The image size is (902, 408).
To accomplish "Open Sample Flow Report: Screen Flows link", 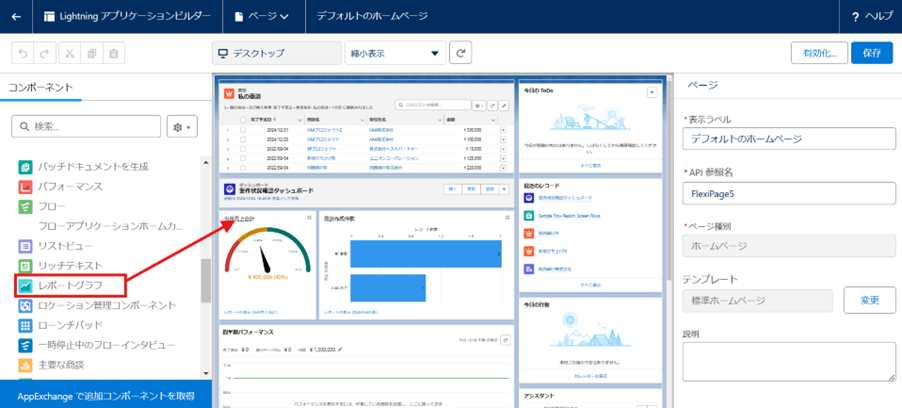I will point(568,215).
